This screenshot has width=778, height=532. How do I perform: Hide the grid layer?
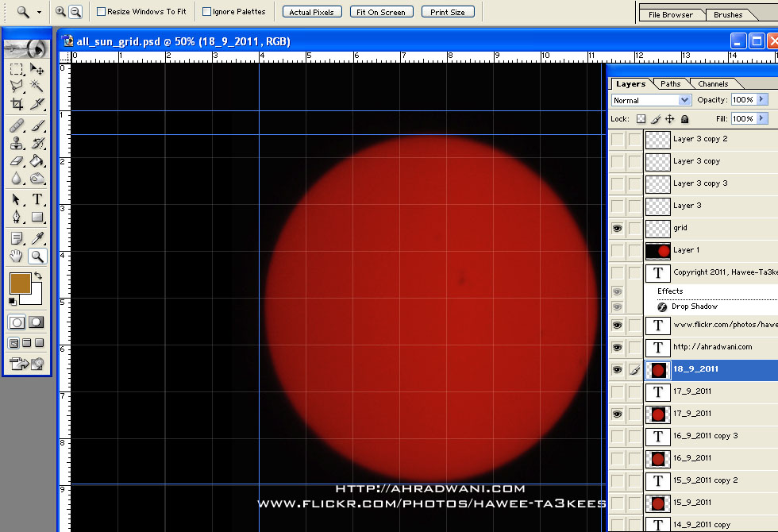(618, 228)
